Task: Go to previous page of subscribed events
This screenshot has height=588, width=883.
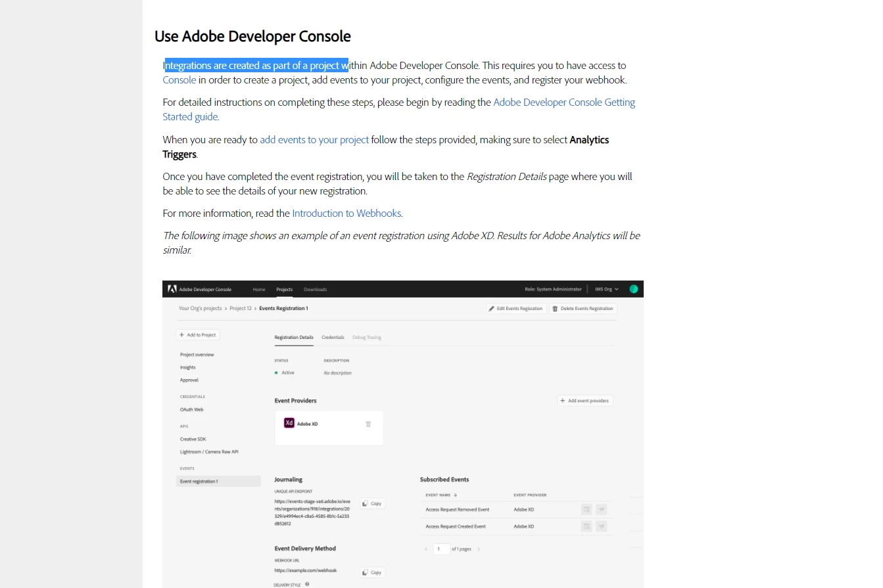Action: tap(425, 549)
